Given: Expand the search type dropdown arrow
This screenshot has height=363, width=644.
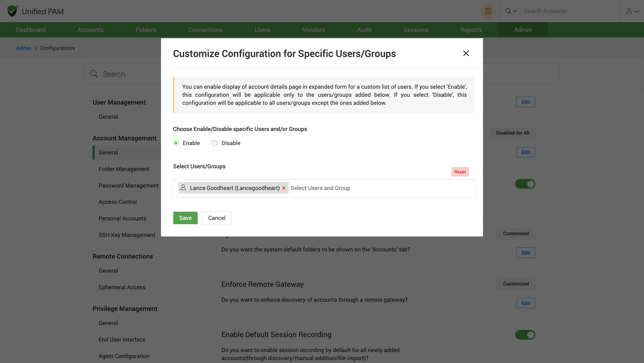Looking at the screenshot, I should (515, 11).
